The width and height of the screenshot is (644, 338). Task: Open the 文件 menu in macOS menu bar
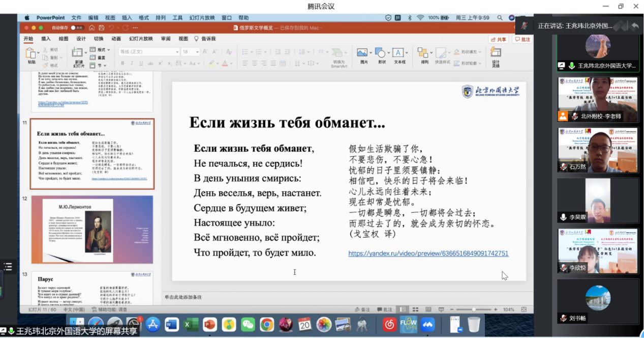(76, 18)
